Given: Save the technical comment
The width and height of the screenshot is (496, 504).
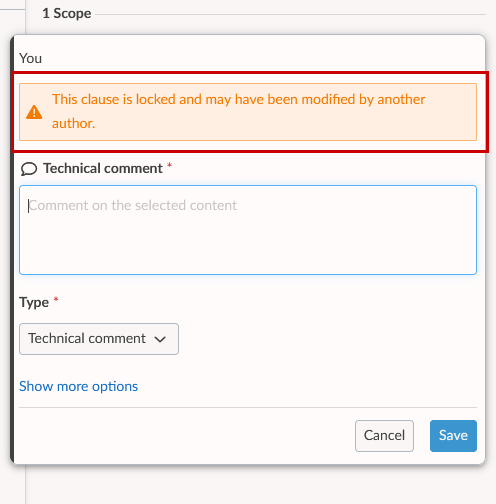Looking at the screenshot, I should pos(453,436).
